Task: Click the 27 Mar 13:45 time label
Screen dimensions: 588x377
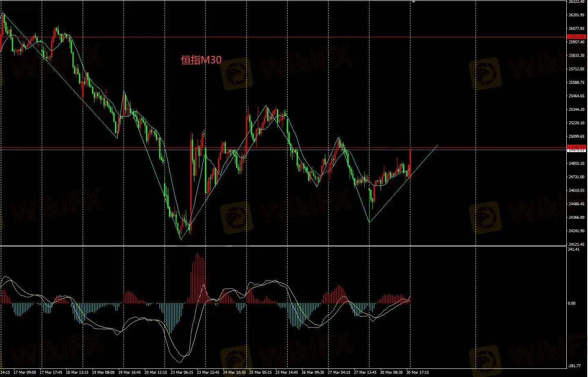Action: click(365, 373)
